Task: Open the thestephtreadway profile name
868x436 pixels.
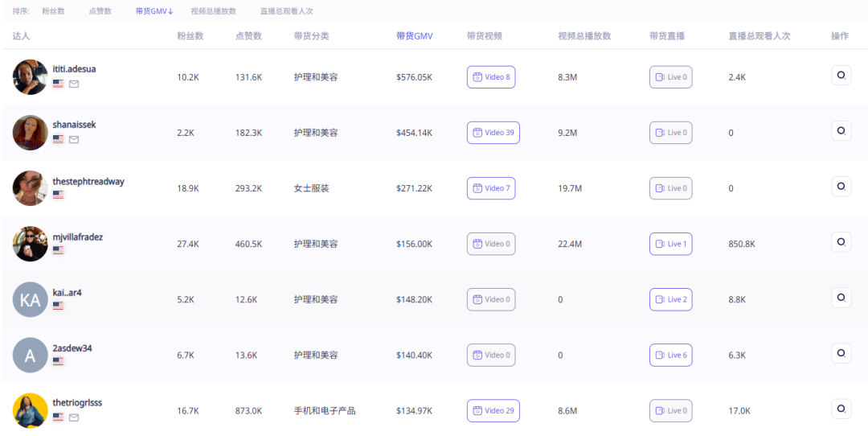Action: pos(88,182)
